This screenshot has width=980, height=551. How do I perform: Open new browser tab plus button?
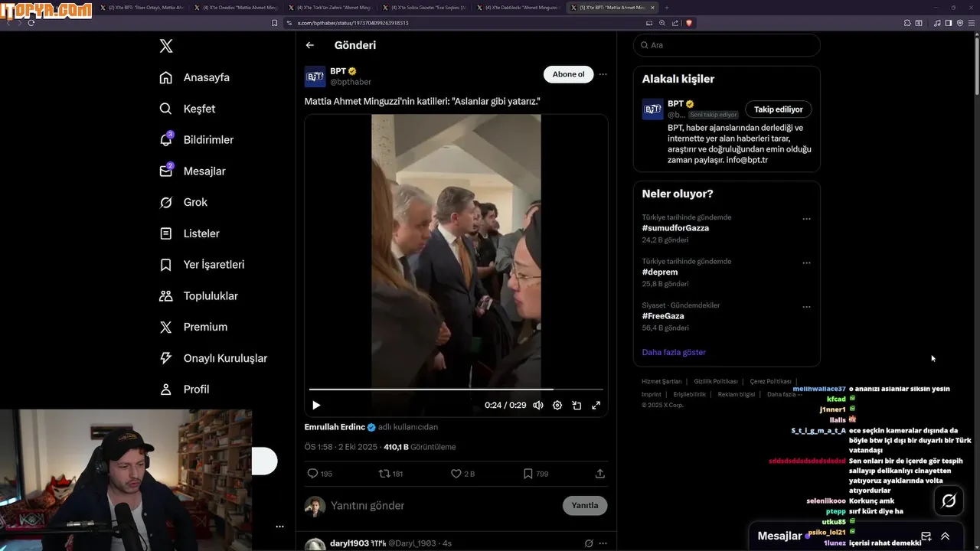click(666, 8)
